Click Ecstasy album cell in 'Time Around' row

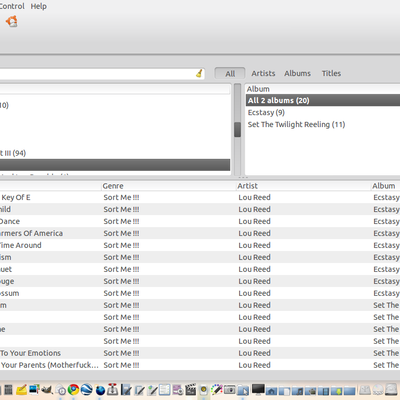click(x=386, y=246)
